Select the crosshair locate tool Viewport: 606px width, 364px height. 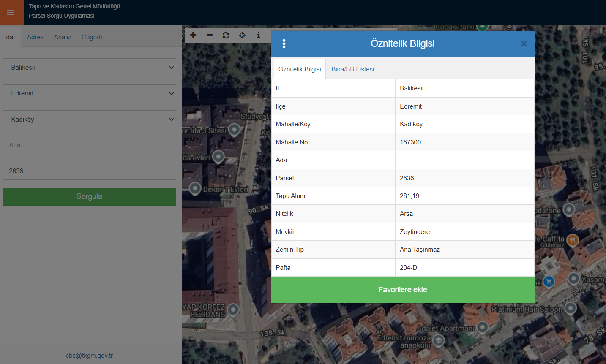242,35
